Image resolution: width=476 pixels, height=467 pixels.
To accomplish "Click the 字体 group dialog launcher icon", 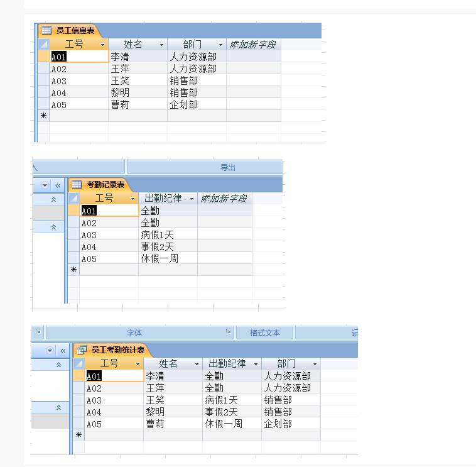I will pyautogui.click(x=229, y=332).
